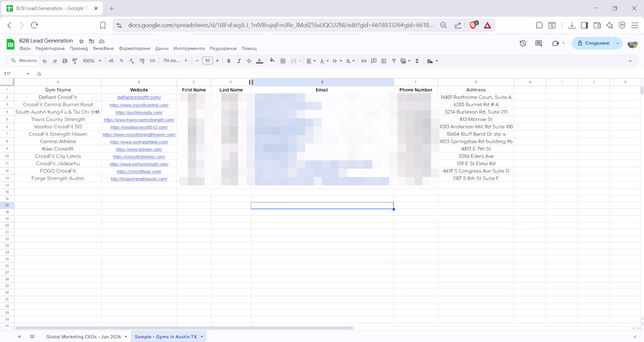The height and width of the screenshot is (342, 644).
Task: Insert a link from toolbar
Action: (x=364, y=61)
